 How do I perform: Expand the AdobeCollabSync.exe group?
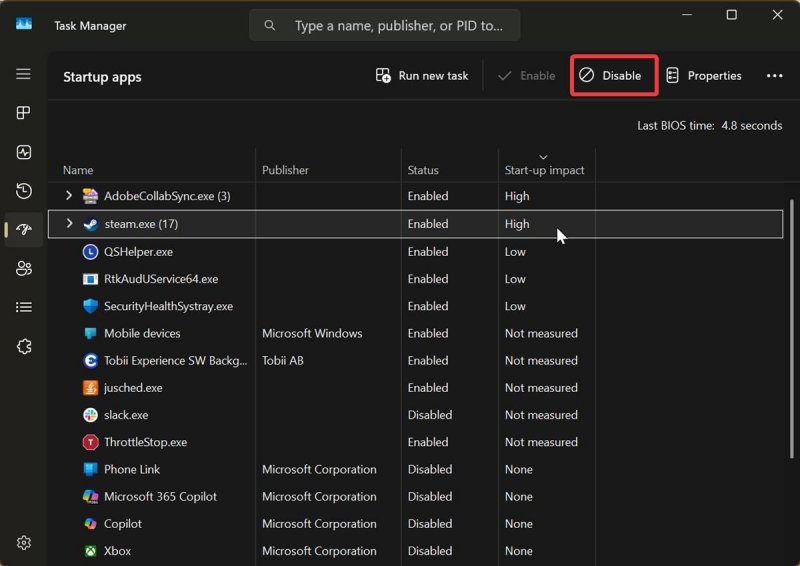pos(69,196)
